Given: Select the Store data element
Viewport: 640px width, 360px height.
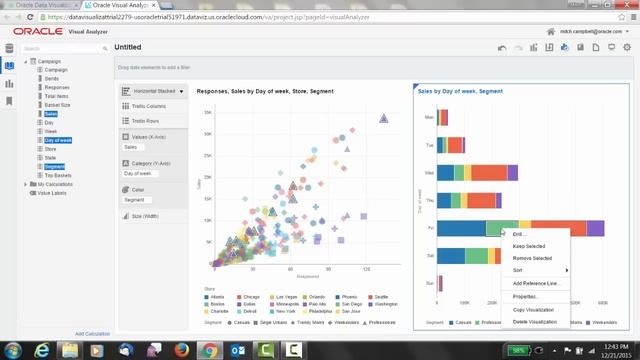Looking at the screenshot, I should 51,149.
